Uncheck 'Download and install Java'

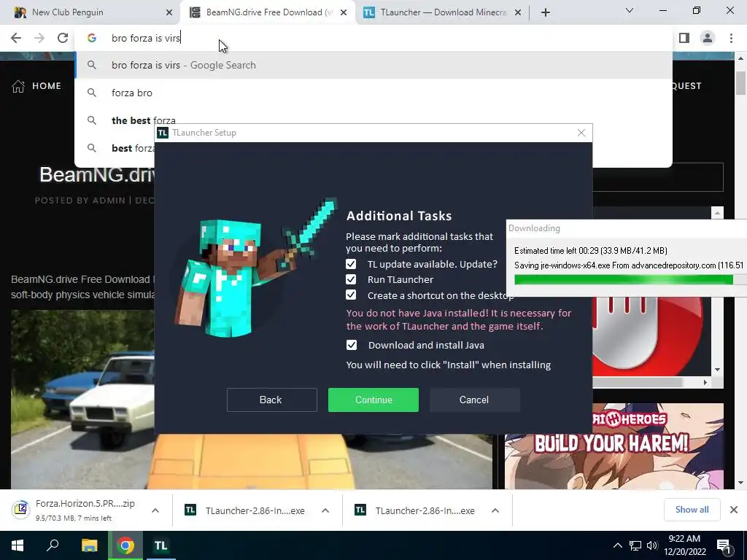click(x=352, y=345)
